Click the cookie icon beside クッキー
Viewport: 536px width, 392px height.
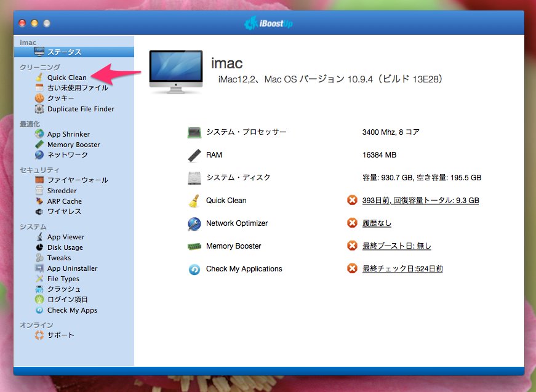point(39,98)
